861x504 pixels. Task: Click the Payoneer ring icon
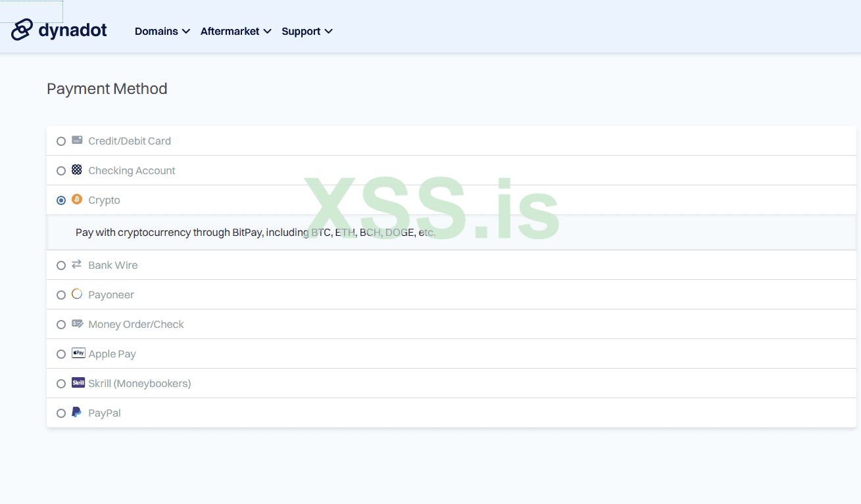(x=77, y=294)
